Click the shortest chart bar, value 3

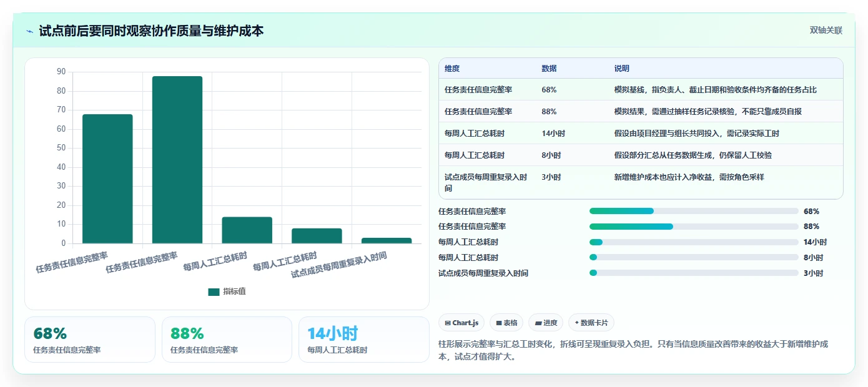[387, 241]
